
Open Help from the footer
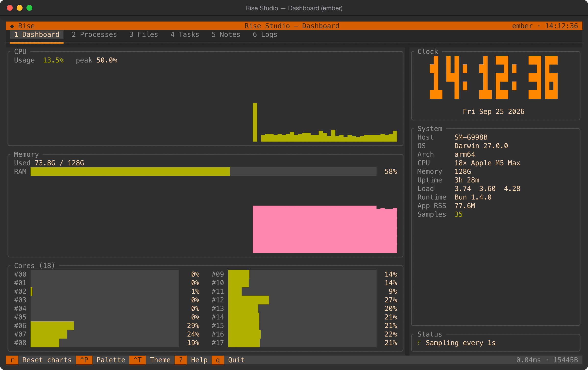[x=199, y=360]
